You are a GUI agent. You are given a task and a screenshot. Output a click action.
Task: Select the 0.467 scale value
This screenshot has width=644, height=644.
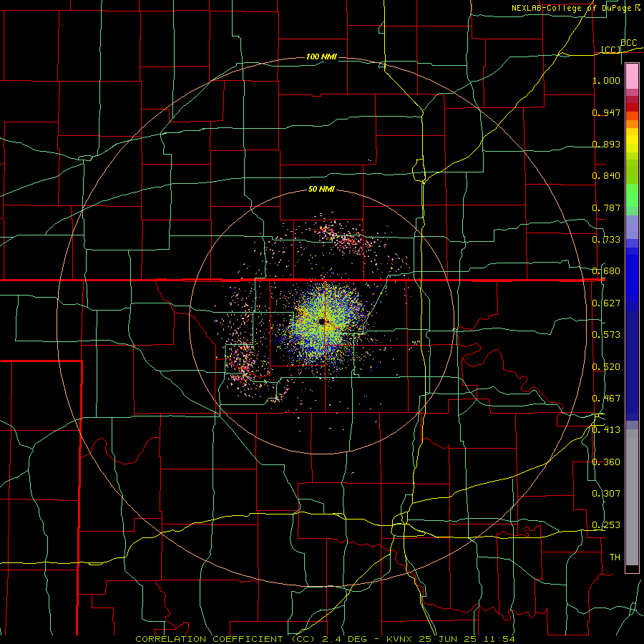pyautogui.click(x=606, y=399)
